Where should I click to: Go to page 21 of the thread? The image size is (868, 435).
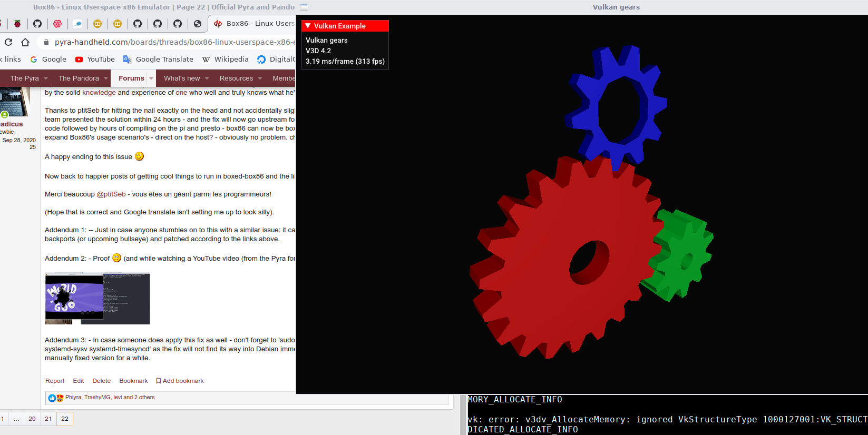click(x=48, y=419)
